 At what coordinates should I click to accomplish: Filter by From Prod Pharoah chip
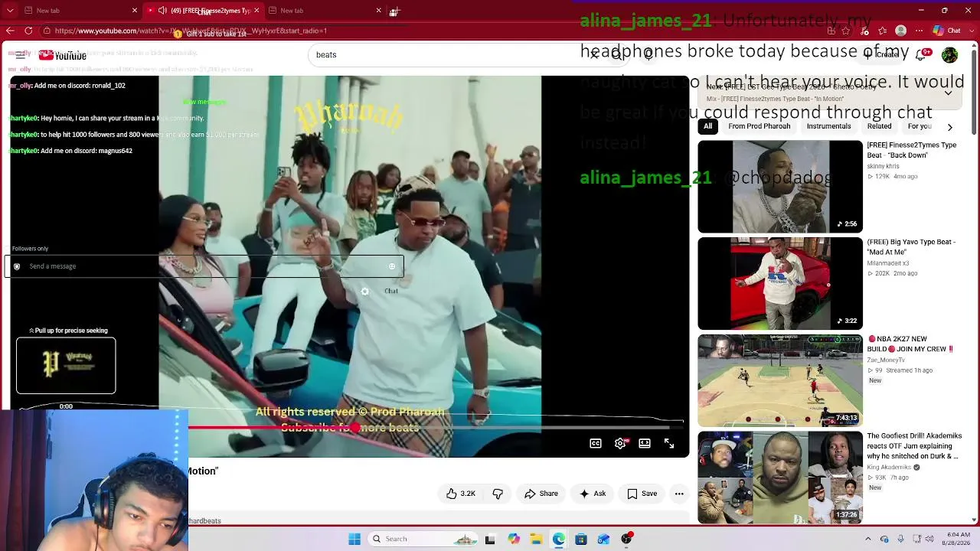[759, 126]
